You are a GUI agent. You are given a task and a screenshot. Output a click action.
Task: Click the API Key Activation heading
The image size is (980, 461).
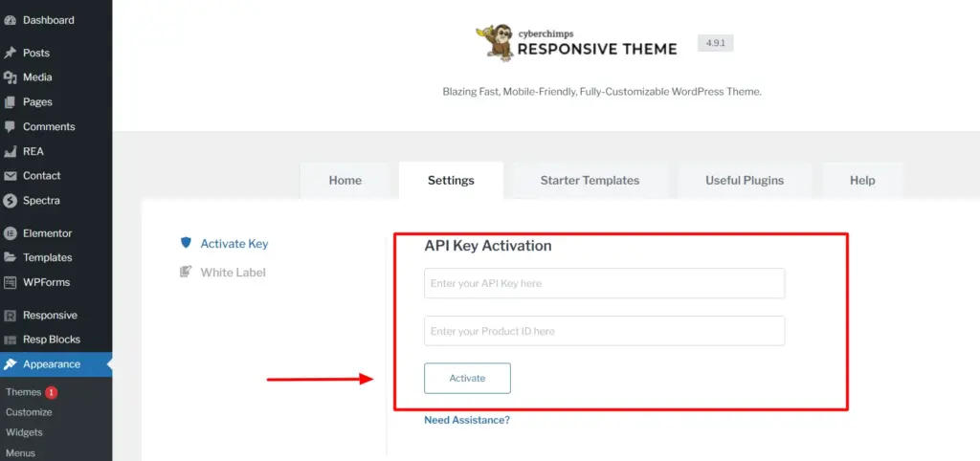click(488, 246)
